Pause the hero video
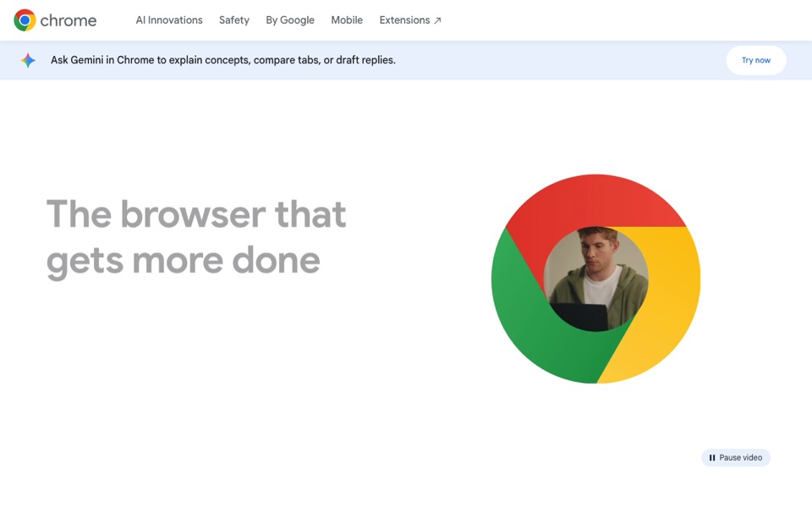The image size is (812, 508). point(736,458)
